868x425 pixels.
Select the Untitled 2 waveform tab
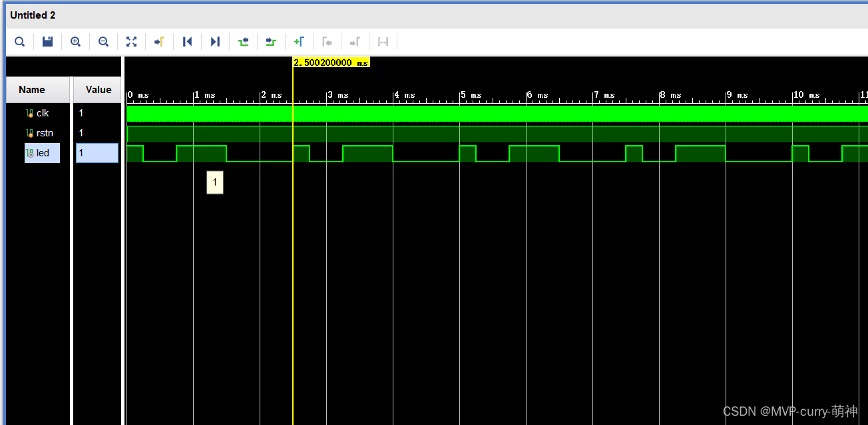(x=32, y=15)
